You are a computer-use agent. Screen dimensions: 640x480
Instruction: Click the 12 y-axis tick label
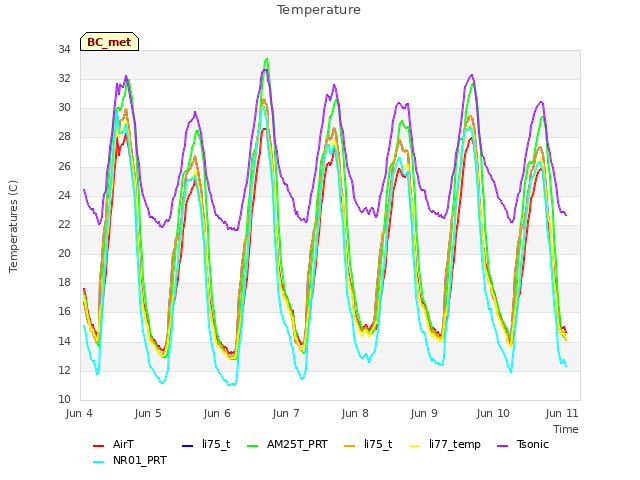64,371
